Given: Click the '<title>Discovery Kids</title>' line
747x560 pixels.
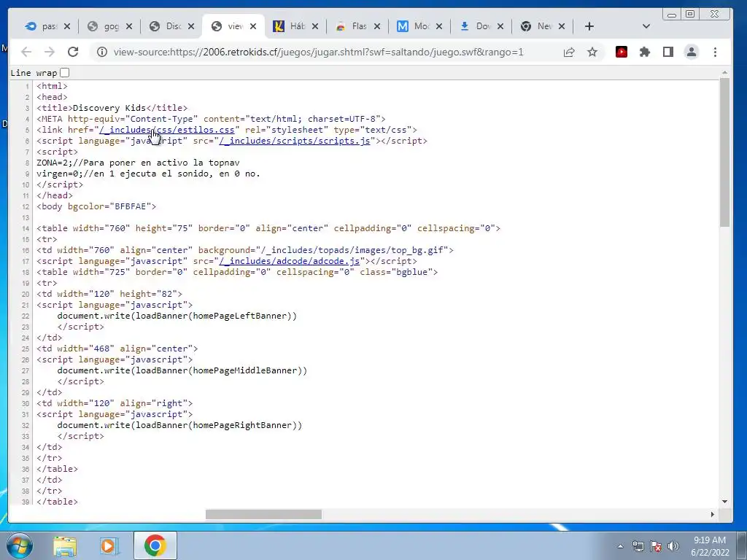Looking at the screenshot, I should (112, 108).
